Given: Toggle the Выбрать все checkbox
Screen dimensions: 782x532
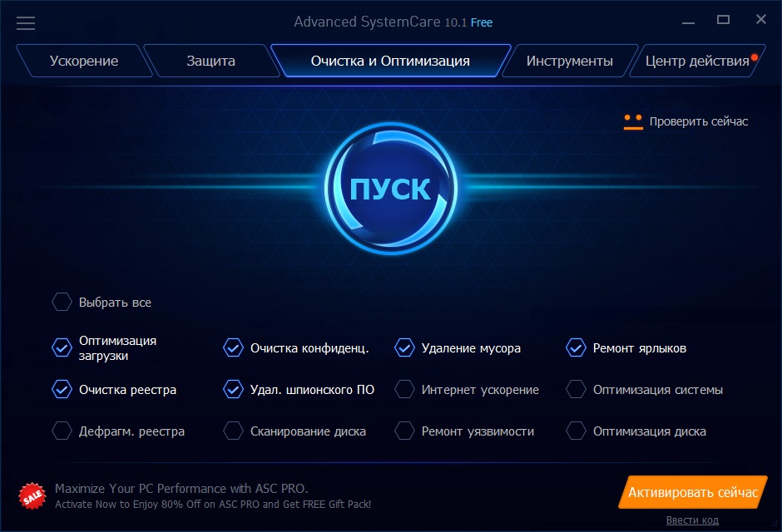Looking at the screenshot, I should (x=62, y=302).
